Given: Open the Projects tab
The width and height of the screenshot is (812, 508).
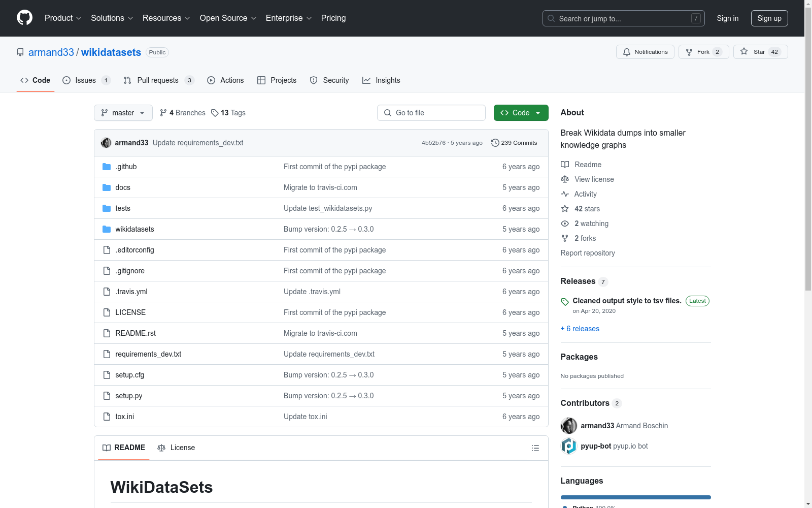Looking at the screenshot, I should [277, 80].
